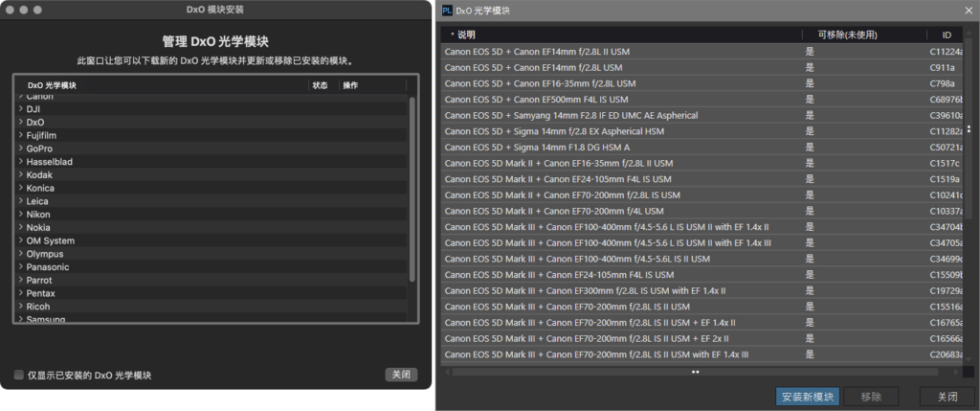980x411 pixels.
Task: Select the Ricoh row
Action: pyautogui.click(x=211, y=306)
